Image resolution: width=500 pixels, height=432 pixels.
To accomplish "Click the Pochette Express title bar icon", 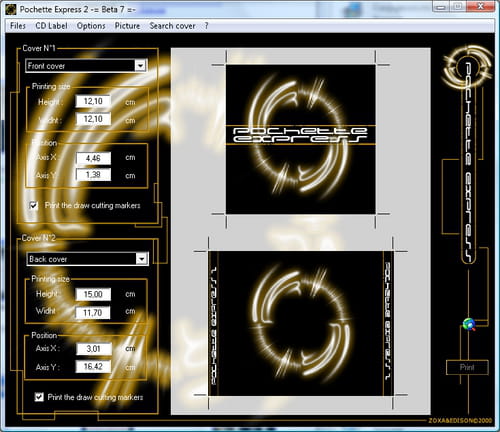I will (x=11, y=9).
